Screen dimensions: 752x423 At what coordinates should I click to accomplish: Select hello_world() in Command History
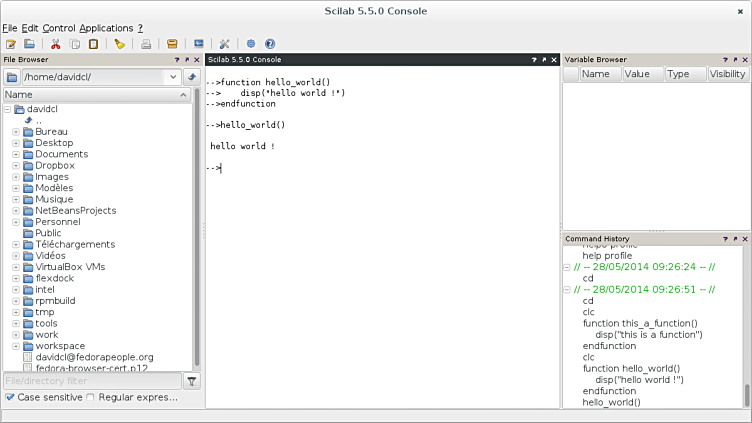point(611,402)
